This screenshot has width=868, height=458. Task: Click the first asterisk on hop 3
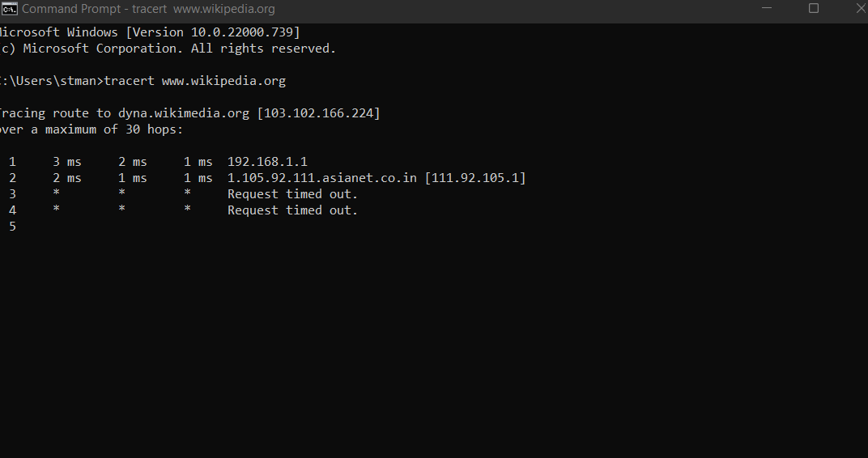point(56,193)
